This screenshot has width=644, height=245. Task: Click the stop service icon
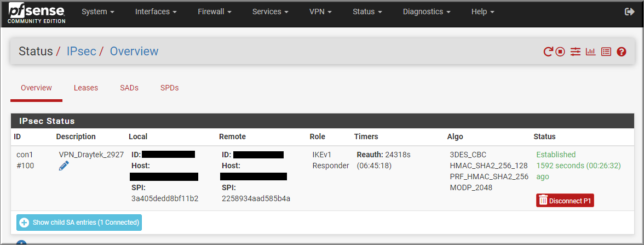point(560,52)
